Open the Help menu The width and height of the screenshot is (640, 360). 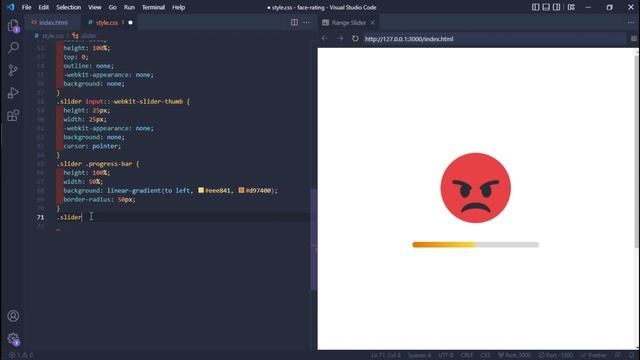click(178, 7)
